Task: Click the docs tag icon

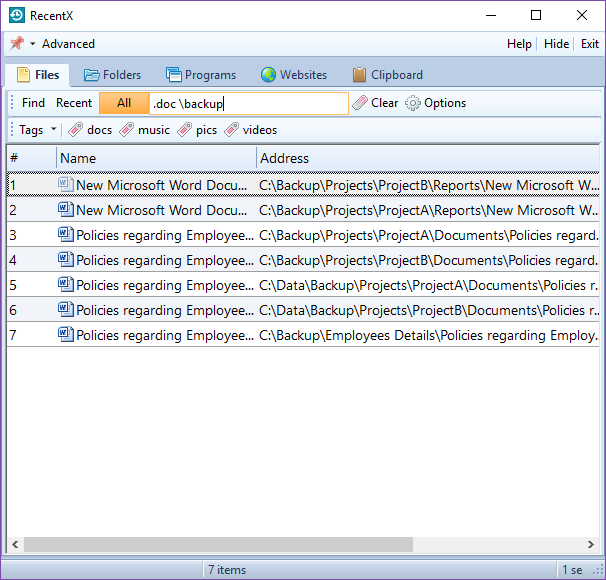Action: point(75,130)
